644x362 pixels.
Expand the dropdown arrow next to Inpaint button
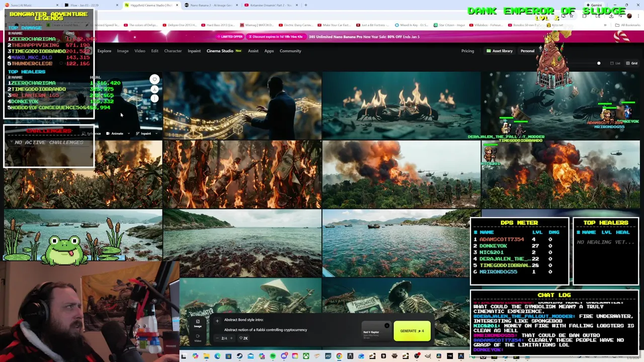pyautogui.click(x=156, y=134)
